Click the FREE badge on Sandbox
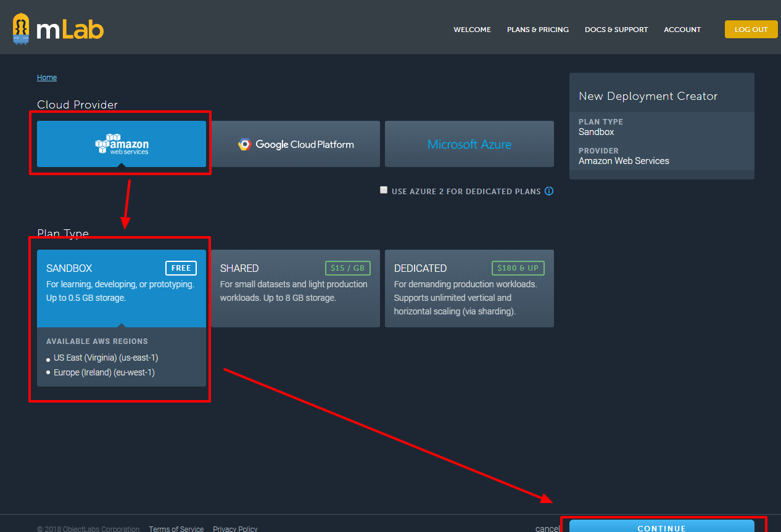 point(181,268)
